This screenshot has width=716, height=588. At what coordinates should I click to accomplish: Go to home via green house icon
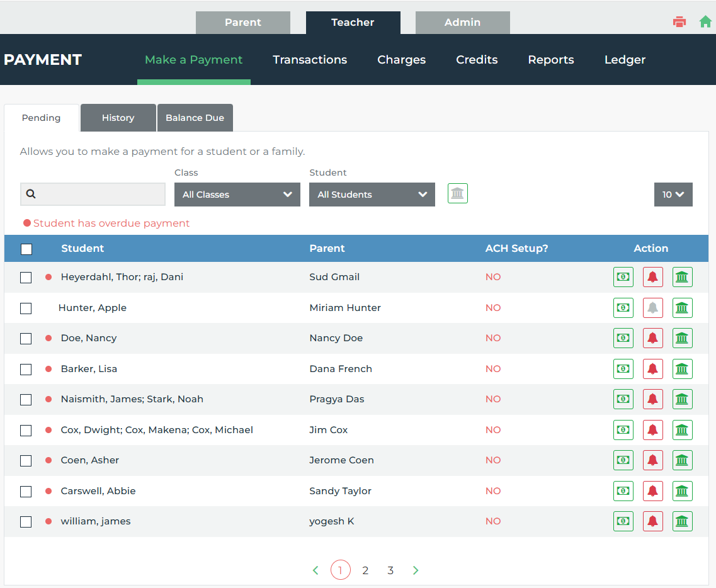[705, 21]
